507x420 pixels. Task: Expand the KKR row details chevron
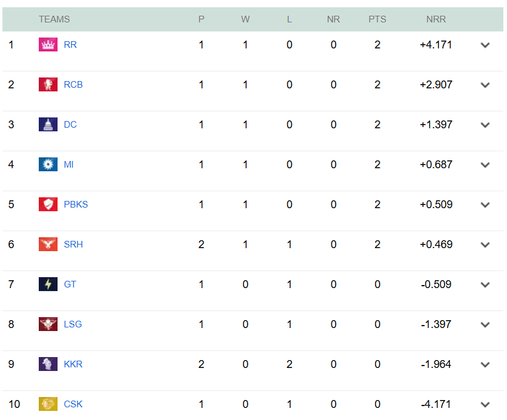pyautogui.click(x=485, y=364)
